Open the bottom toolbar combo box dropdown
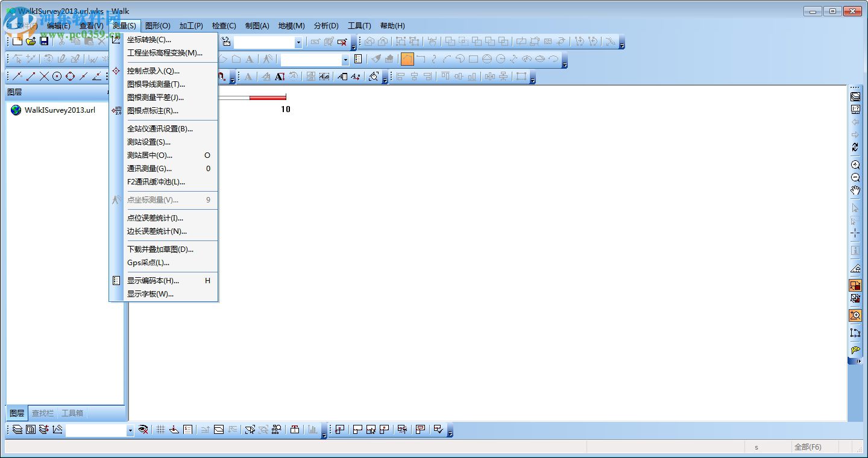 click(130, 430)
